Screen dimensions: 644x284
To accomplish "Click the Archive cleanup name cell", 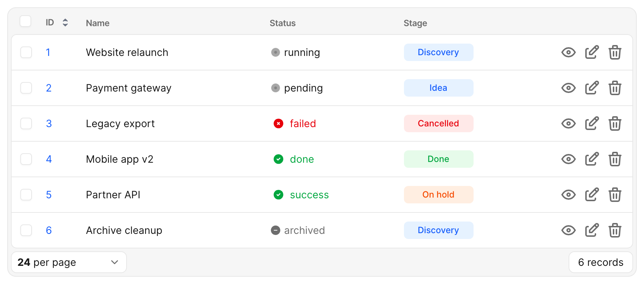I will [x=124, y=230].
